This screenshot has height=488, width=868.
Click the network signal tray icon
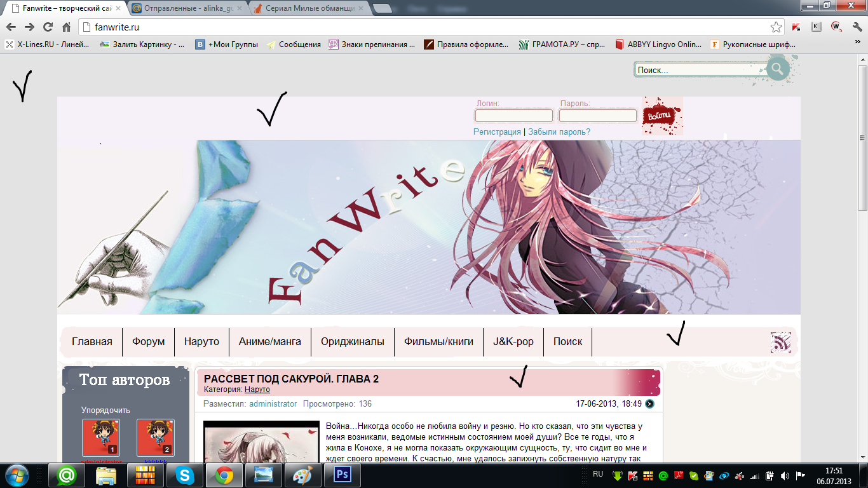click(x=755, y=475)
